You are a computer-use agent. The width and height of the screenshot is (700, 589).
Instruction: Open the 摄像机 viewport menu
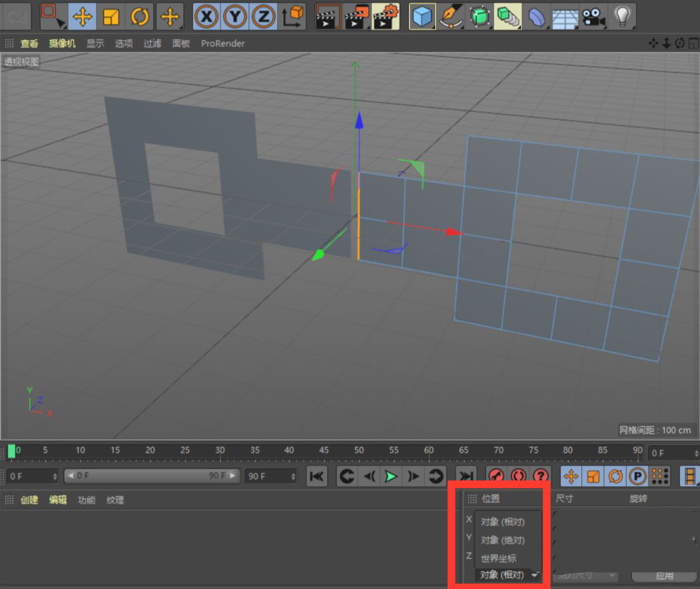(62, 43)
